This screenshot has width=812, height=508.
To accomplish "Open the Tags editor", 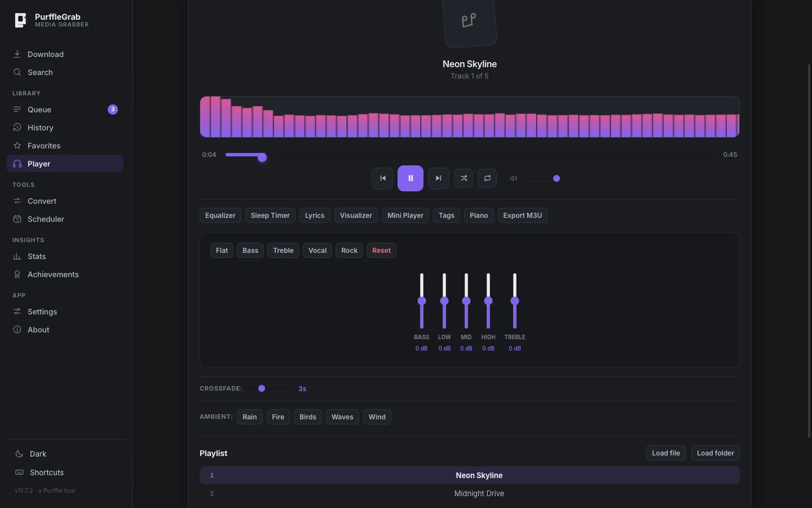I will [447, 216].
